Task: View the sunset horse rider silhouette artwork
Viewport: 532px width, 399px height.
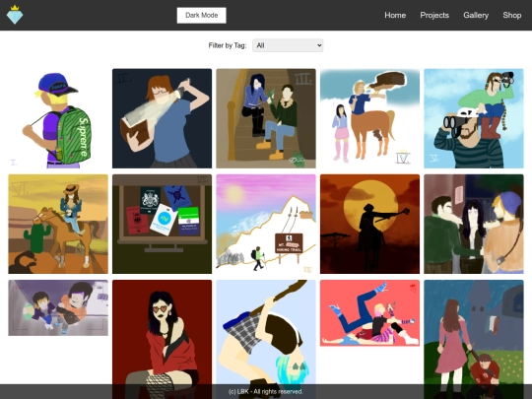Action: (x=369, y=224)
